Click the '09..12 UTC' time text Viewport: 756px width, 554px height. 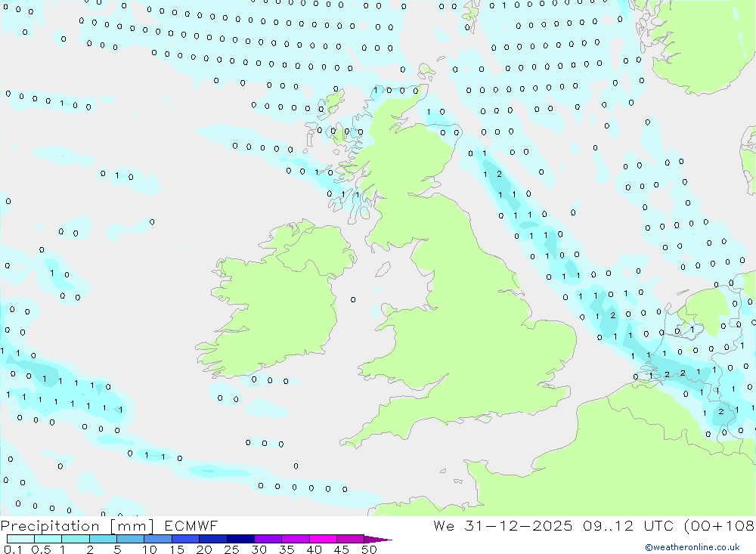627,526
